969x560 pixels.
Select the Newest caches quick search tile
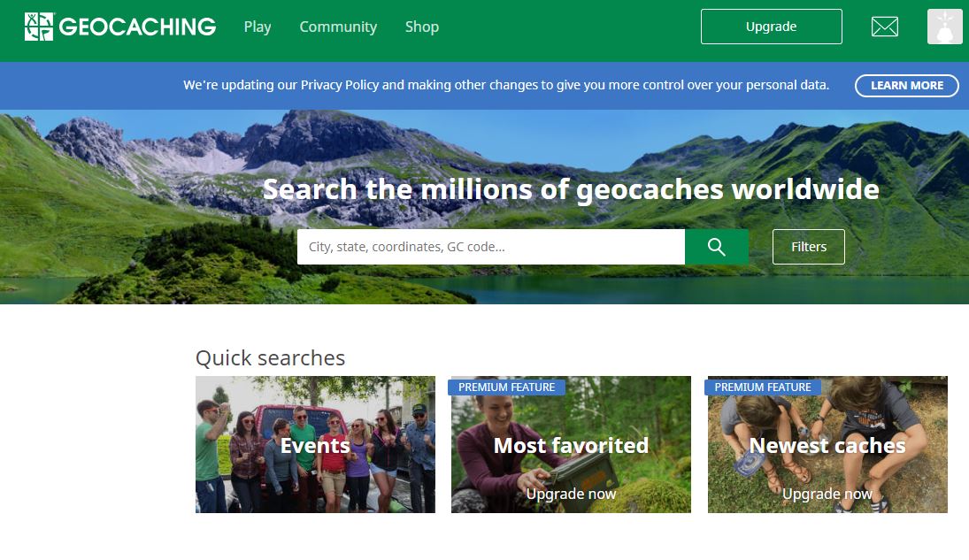pyautogui.click(x=827, y=445)
